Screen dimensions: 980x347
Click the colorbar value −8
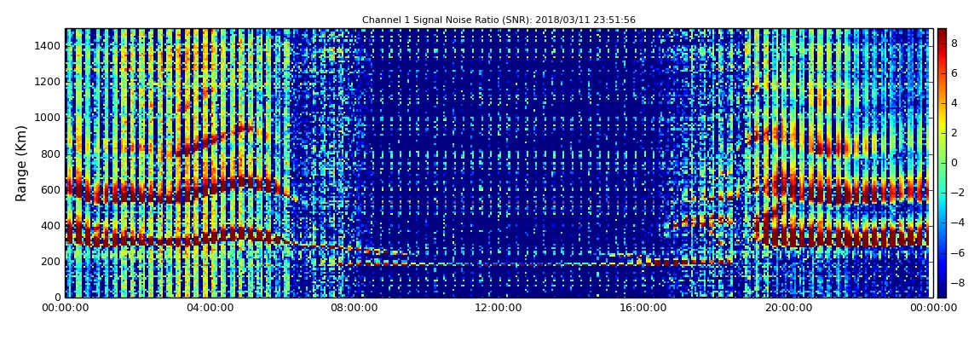958,282
